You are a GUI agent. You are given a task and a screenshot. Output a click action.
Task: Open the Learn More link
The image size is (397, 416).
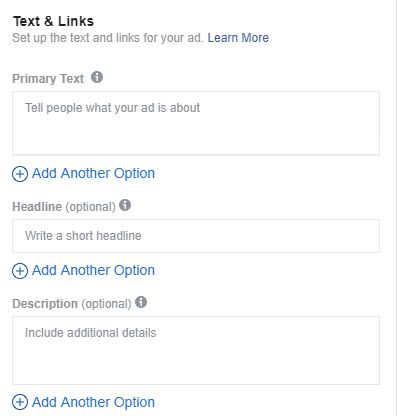[x=238, y=38]
